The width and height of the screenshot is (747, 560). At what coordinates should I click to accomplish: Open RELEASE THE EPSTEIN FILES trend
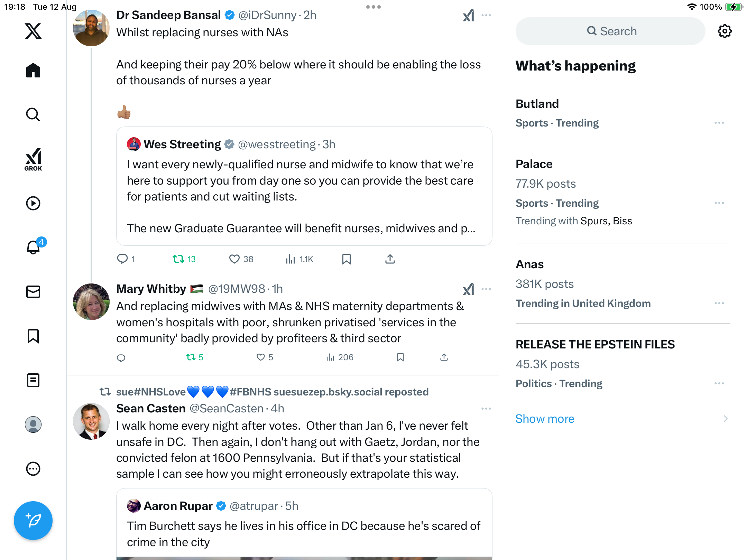point(595,344)
